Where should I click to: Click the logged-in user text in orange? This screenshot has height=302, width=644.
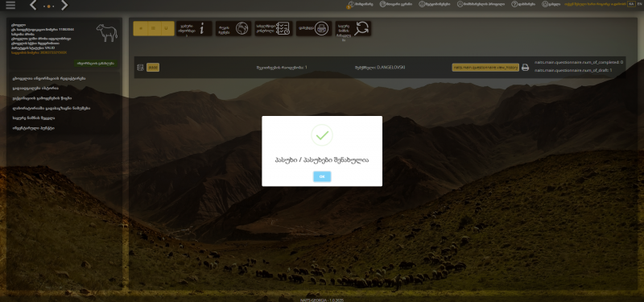(595, 4)
